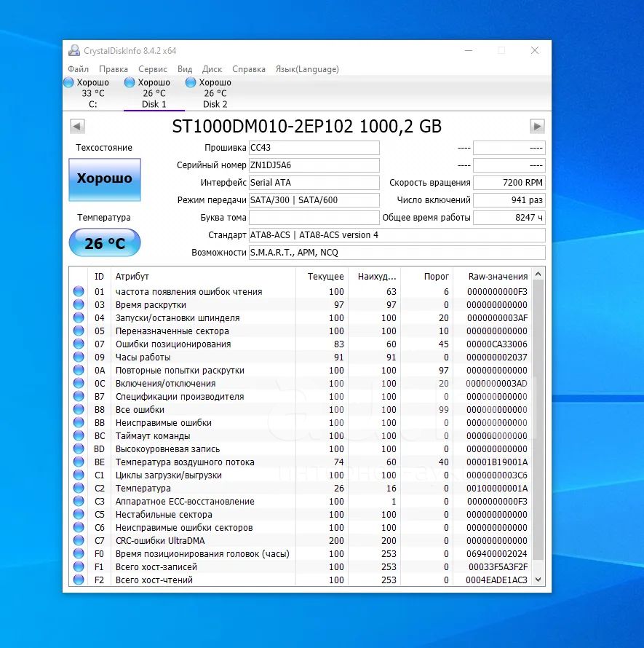
Task: Click the ID column header
Action: point(99,276)
